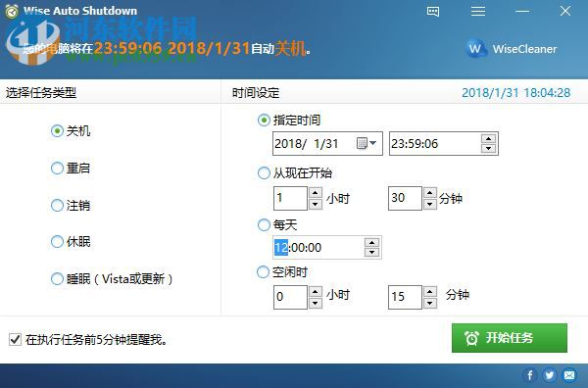The height and width of the screenshot is (388, 588).
Task: Toggle the 在执行任务前5分钟提醒我 checkbox
Action: pos(15,340)
